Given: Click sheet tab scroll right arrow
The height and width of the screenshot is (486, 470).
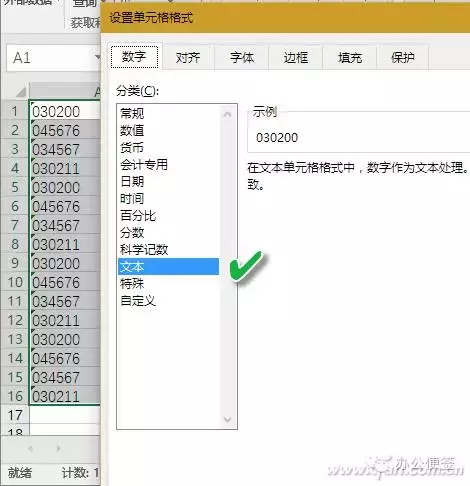Looking at the screenshot, I should pos(59,449).
